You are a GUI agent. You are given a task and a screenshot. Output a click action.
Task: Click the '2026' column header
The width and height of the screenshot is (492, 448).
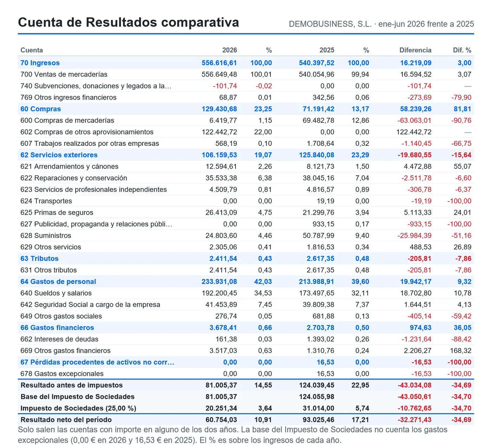click(x=230, y=50)
